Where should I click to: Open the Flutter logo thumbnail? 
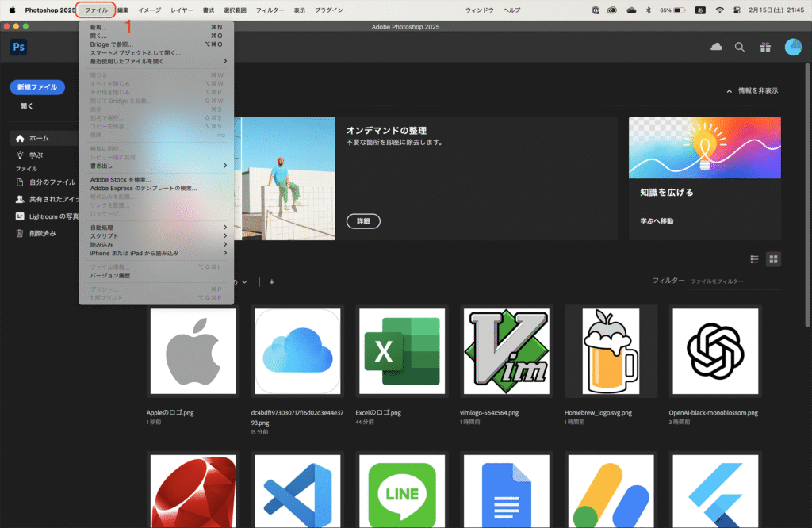pos(716,491)
